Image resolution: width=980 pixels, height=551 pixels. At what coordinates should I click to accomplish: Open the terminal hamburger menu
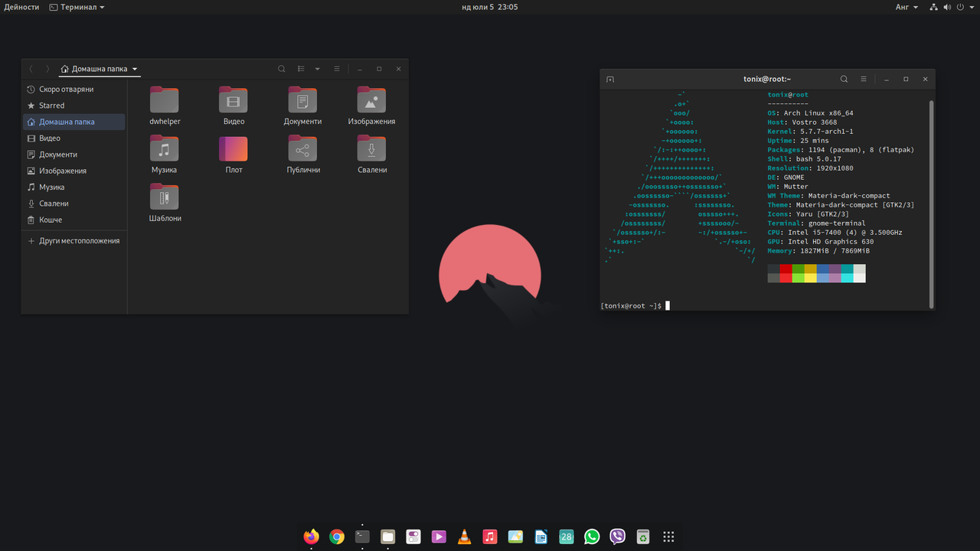coord(864,79)
